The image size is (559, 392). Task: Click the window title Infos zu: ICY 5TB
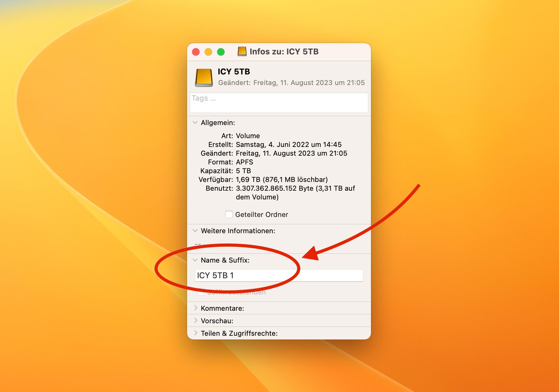284,52
